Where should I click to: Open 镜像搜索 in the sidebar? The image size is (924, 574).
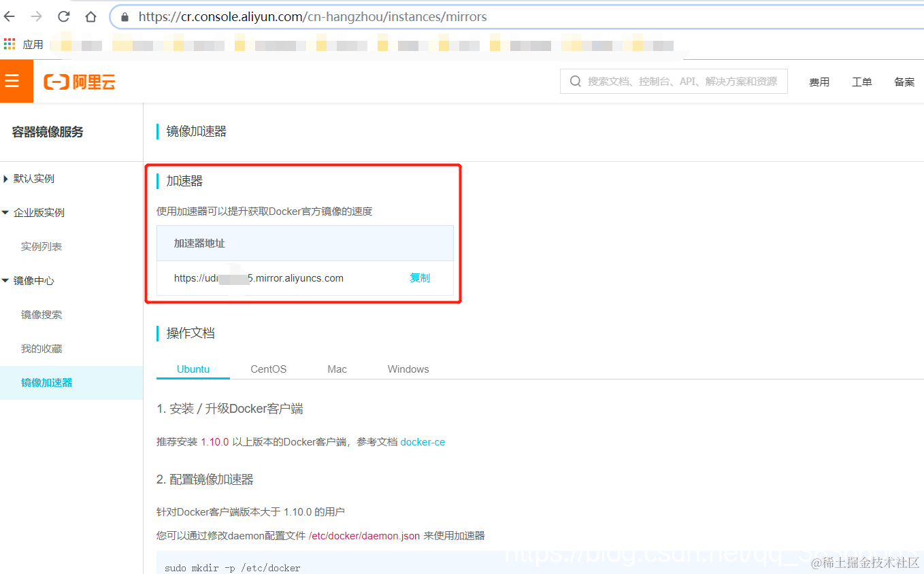point(42,314)
